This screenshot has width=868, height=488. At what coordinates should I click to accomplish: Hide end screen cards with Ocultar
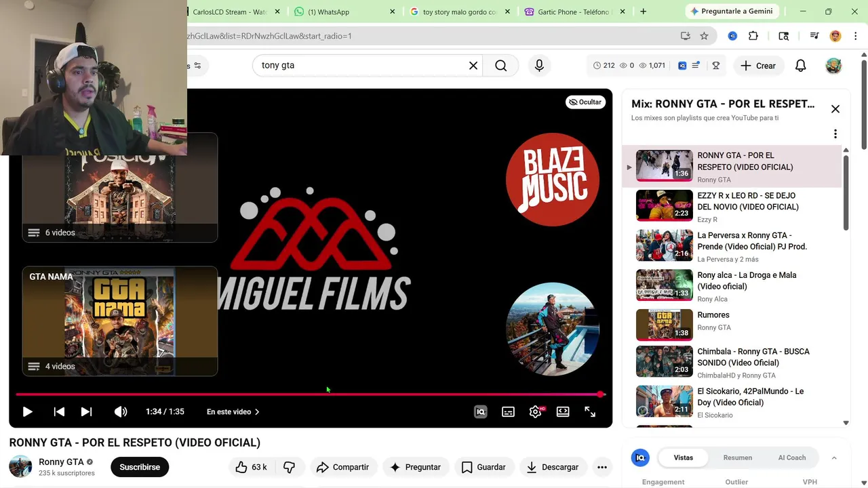coord(585,102)
